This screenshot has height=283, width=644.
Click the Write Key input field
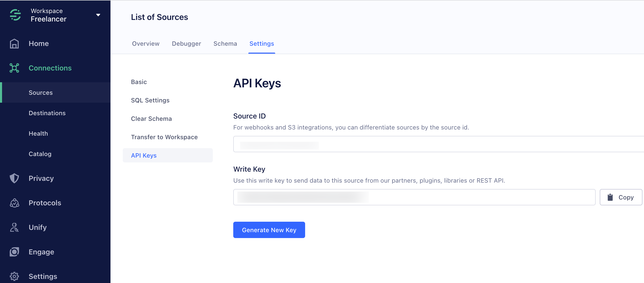[414, 197]
